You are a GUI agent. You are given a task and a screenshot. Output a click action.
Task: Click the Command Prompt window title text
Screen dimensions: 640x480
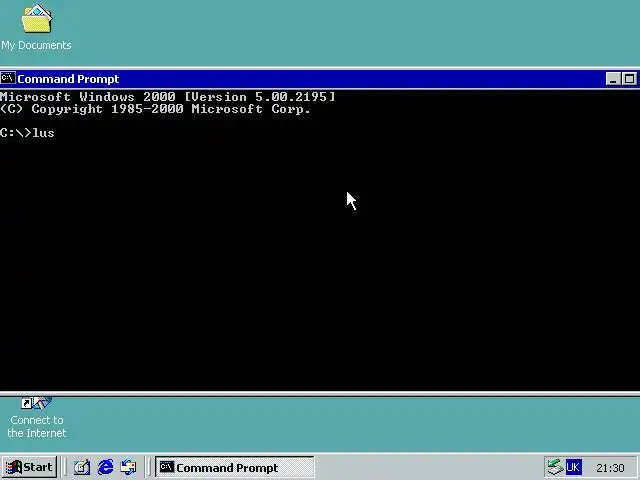(x=68, y=79)
